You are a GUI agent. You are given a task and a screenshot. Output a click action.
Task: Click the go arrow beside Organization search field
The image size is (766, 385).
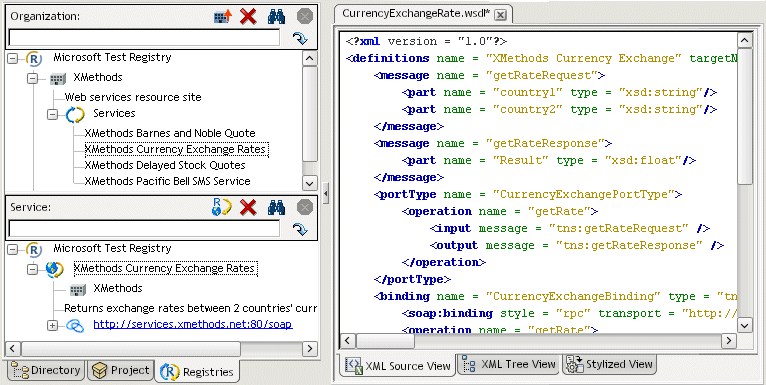[x=299, y=38]
